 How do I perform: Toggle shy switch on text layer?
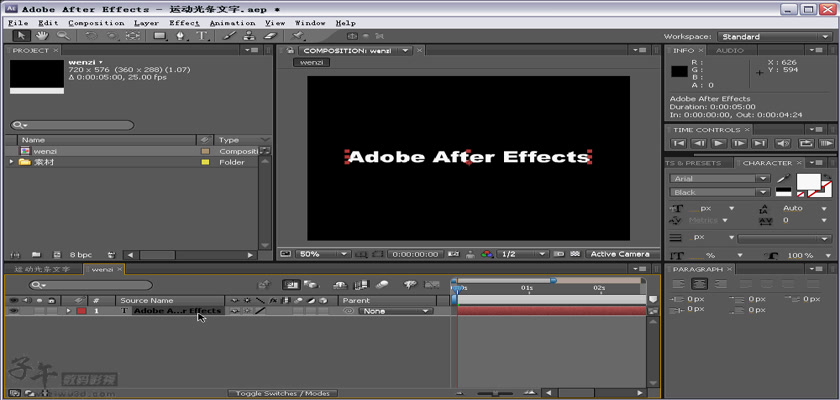[x=234, y=311]
